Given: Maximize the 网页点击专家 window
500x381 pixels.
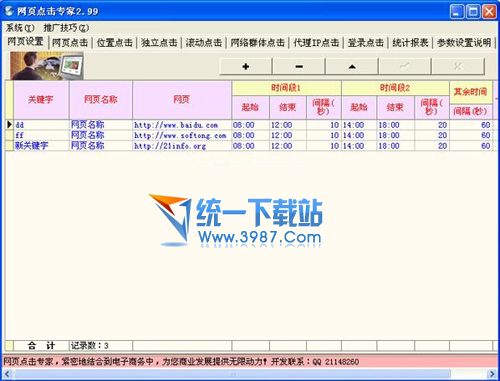Looking at the screenshot, I should [473, 12].
